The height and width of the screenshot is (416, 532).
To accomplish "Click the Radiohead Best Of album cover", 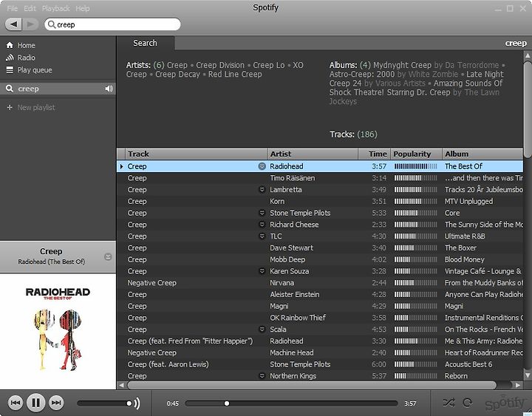I will pos(58,331).
